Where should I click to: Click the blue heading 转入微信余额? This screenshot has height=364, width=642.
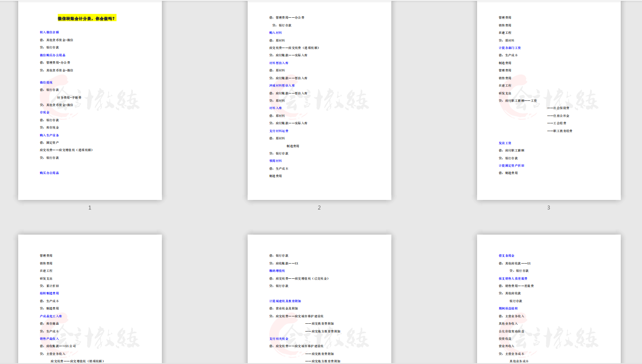click(49, 32)
